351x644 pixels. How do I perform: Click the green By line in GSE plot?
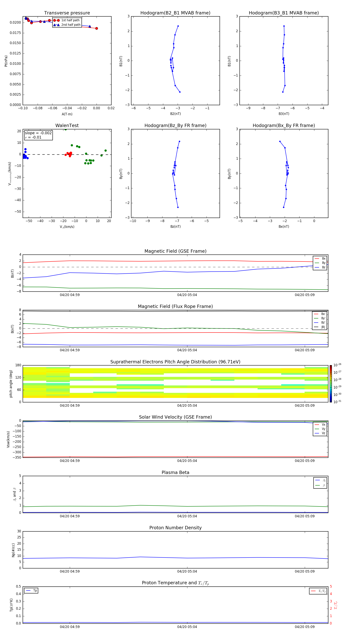point(175,288)
